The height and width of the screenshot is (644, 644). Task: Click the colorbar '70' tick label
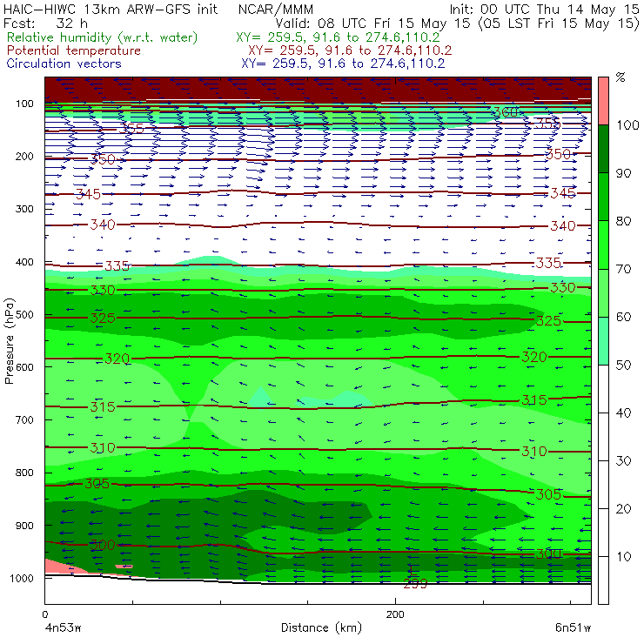coord(623,269)
